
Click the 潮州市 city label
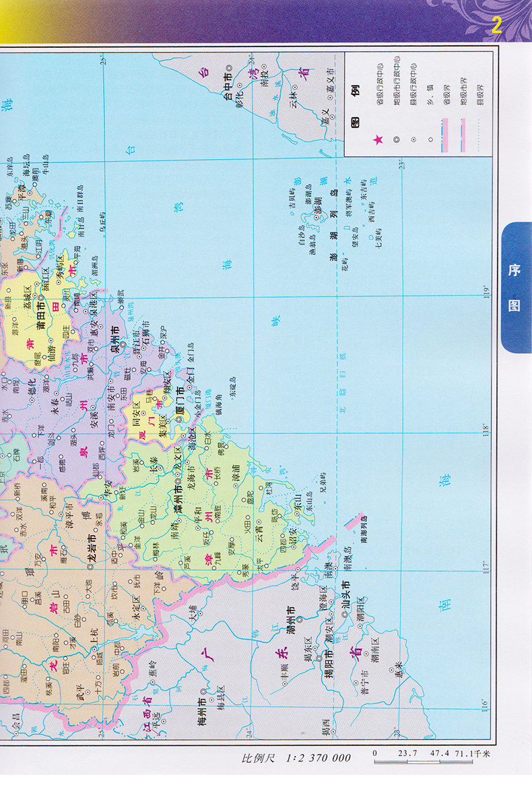(x=291, y=619)
